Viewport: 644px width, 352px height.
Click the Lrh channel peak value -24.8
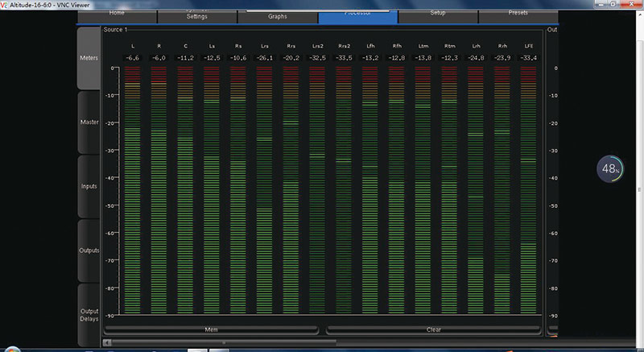coord(476,58)
